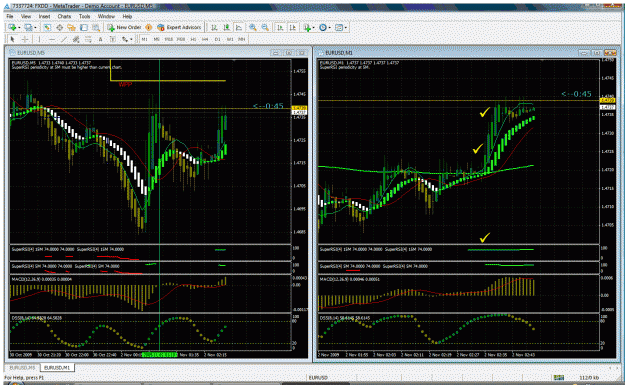
Task: Toggle the Navigator panel icon
Action: click(71, 27)
